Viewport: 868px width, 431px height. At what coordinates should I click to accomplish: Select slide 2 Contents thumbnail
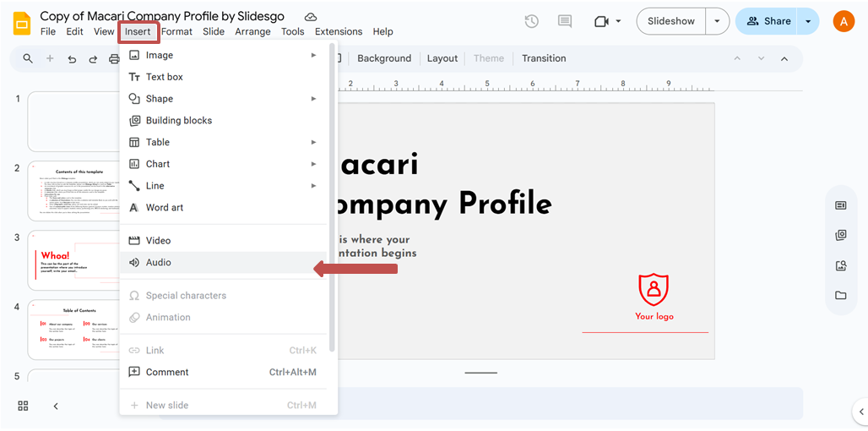click(73, 191)
